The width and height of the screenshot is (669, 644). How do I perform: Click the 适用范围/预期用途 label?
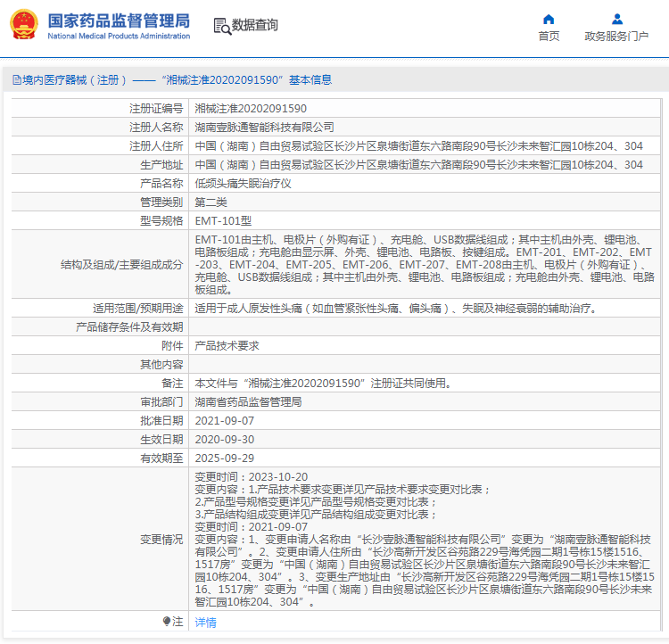pyautogui.click(x=138, y=309)
